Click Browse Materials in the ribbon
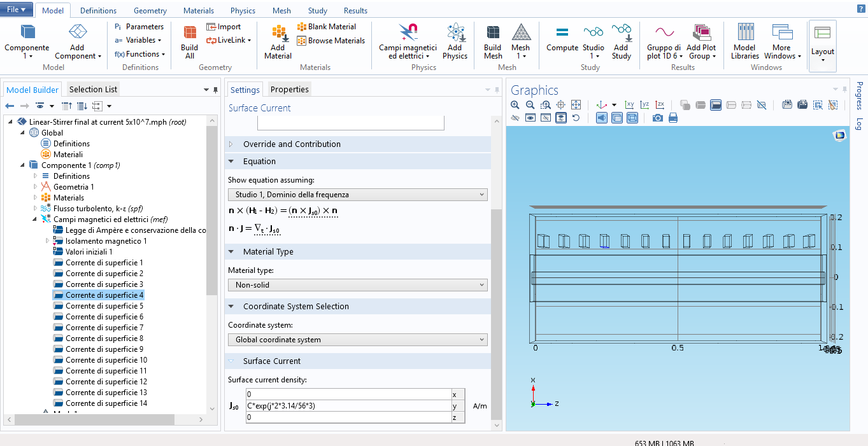868x446 pixels. [x=331, y=41]
